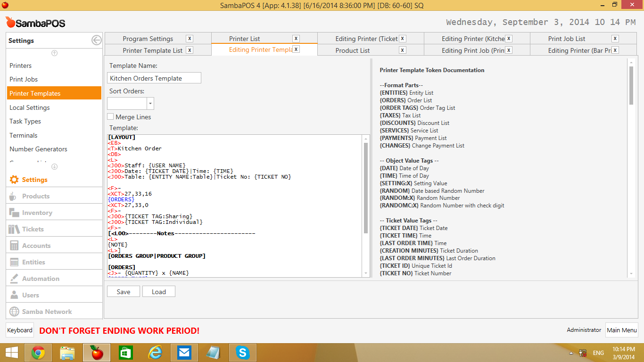Select Terminals in the settings list
The height and width of the screenshot is (362, 644).
(54, 135)
